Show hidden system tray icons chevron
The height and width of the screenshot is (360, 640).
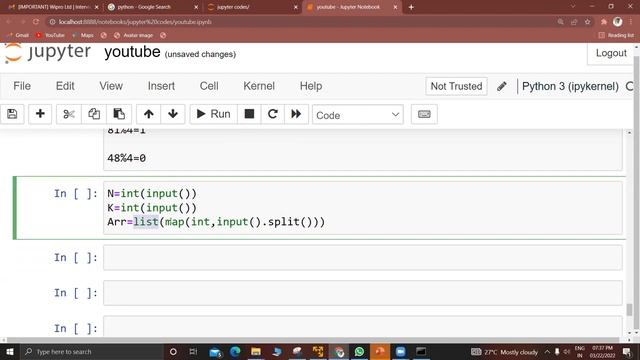(547, 352)
